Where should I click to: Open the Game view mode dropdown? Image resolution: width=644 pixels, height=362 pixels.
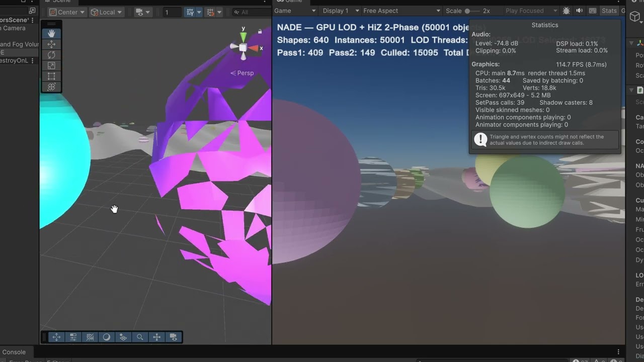(295, 11)
